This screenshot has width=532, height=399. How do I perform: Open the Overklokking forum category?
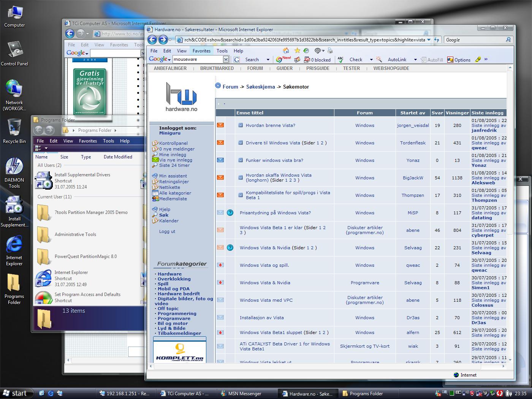174,279
